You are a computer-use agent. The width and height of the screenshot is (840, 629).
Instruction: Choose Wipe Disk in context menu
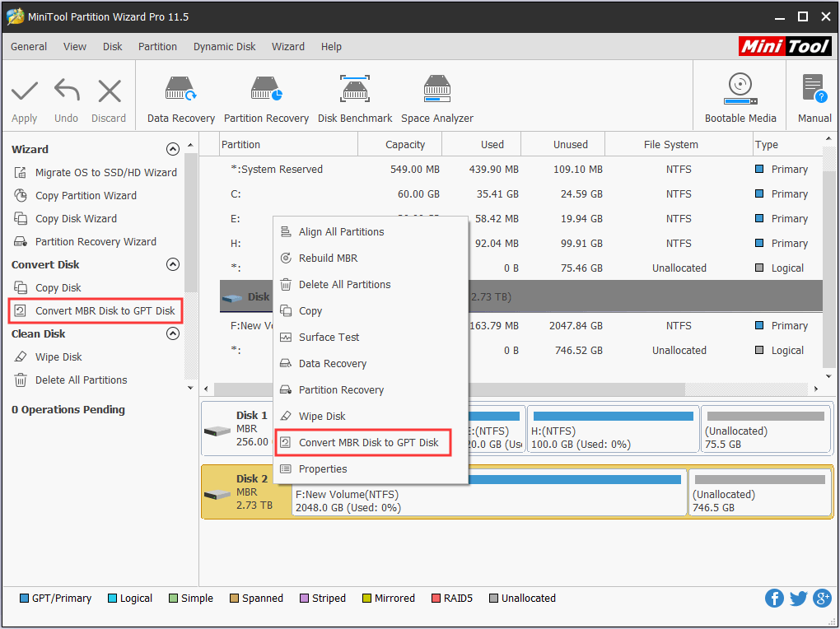coord(371,416)
